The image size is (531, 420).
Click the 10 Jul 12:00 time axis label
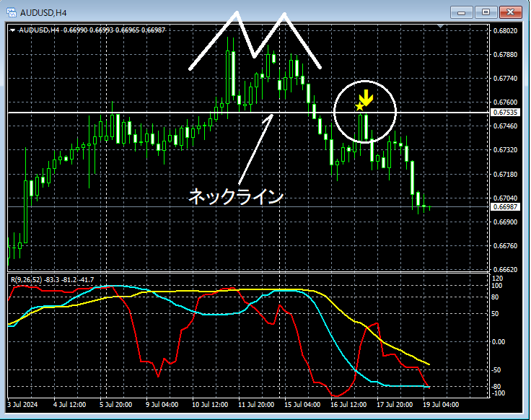[210, 404]
